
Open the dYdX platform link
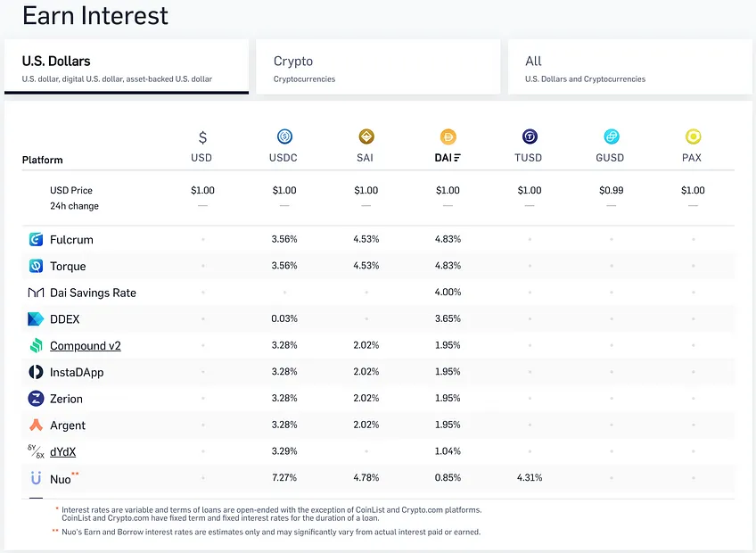(63, 452)
